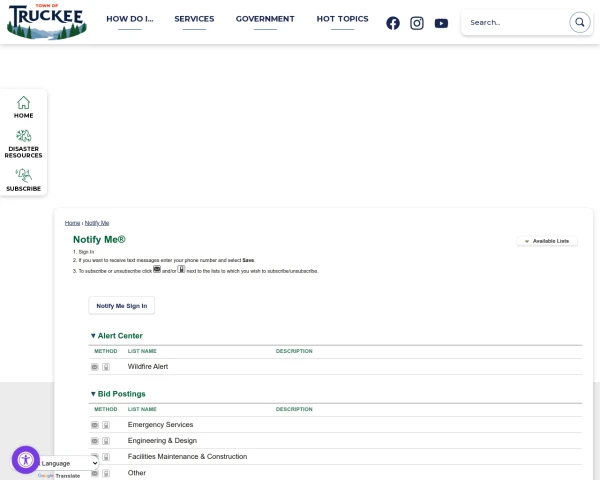Open the Services menu

(x=194, y=19)
